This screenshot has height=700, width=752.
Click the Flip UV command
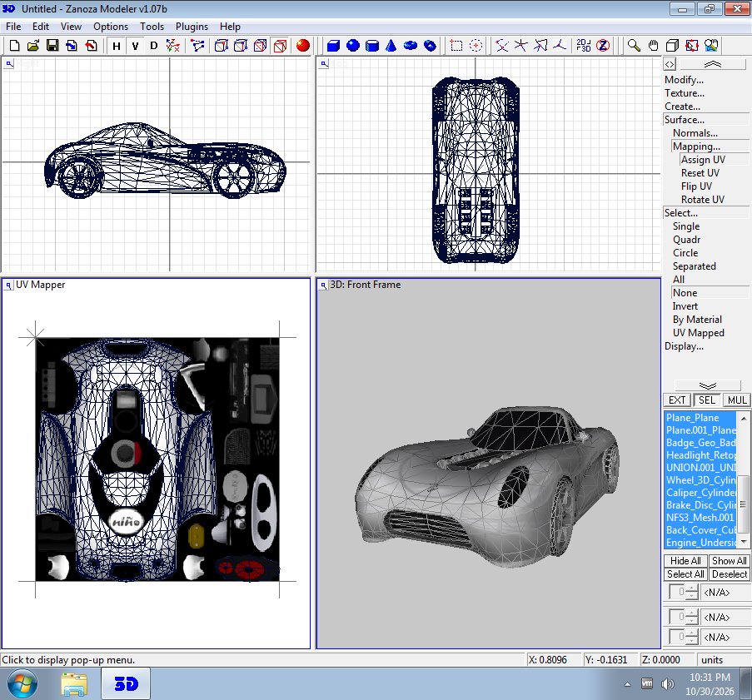coord(696,186)
